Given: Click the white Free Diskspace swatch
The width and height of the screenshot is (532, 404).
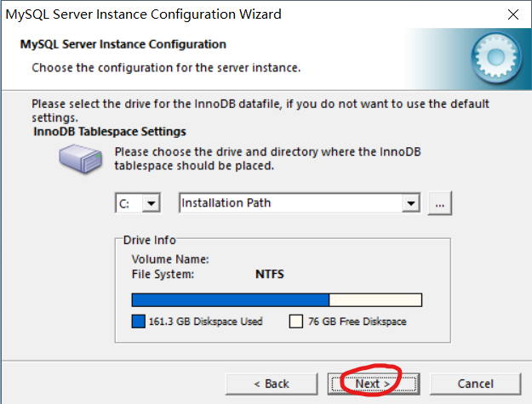Looking at the screenshot, I should 296,321.
